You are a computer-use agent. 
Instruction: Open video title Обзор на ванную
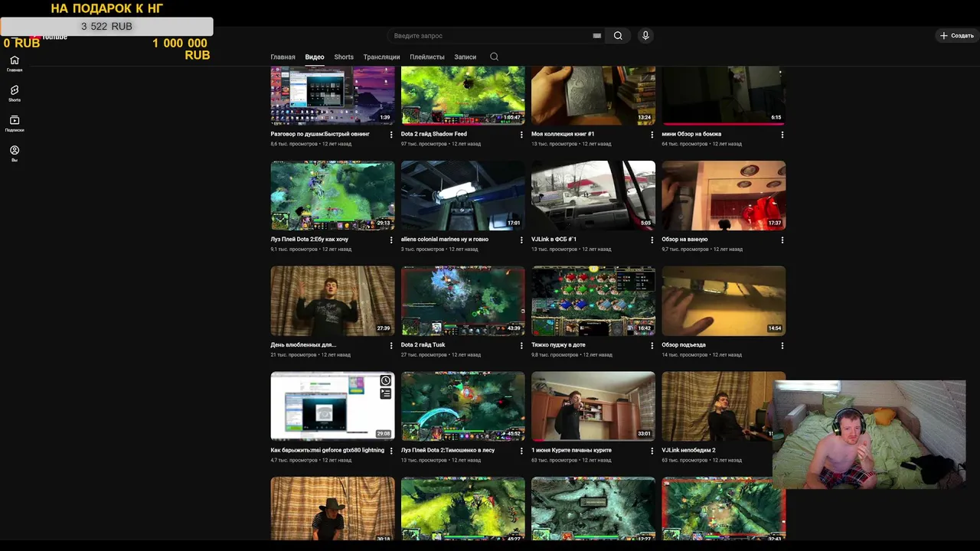684,240
